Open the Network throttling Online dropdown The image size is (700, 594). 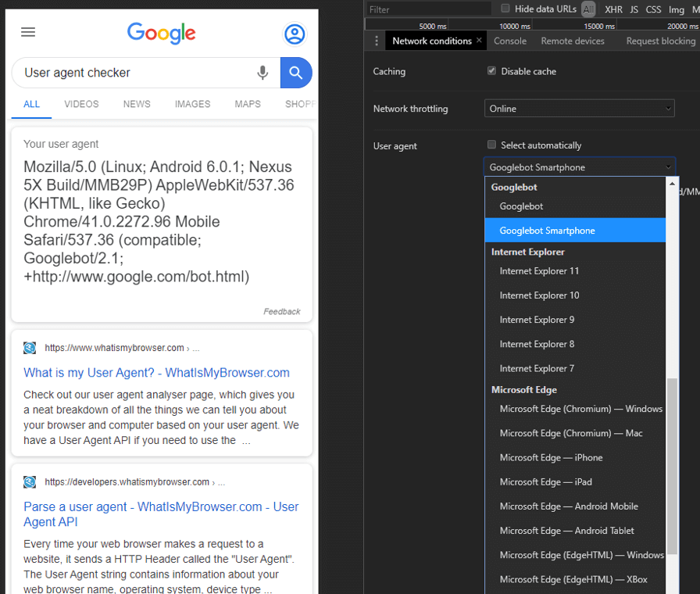[x=580, y=109]
